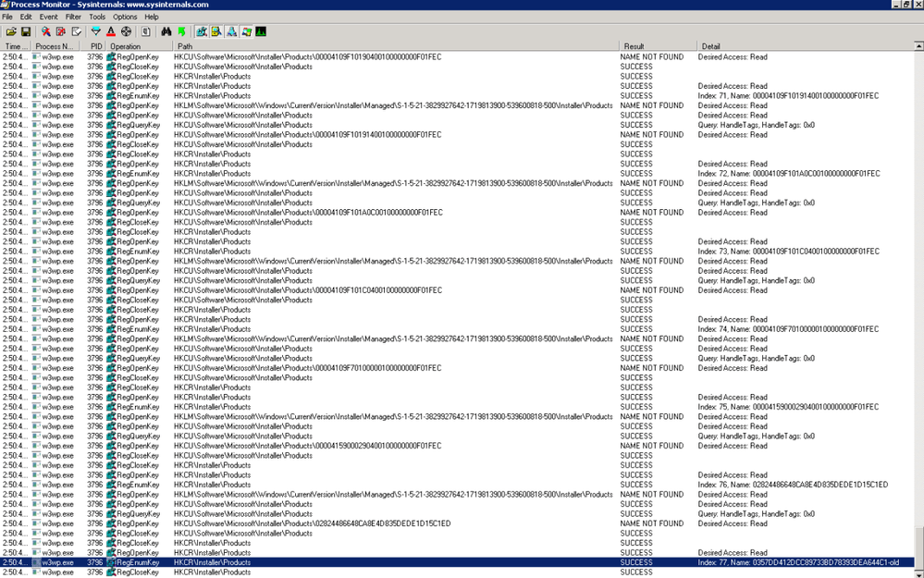This screenshot has width=924, height=578.
Task: Click the Tools menu
Action: click(97, 16)
